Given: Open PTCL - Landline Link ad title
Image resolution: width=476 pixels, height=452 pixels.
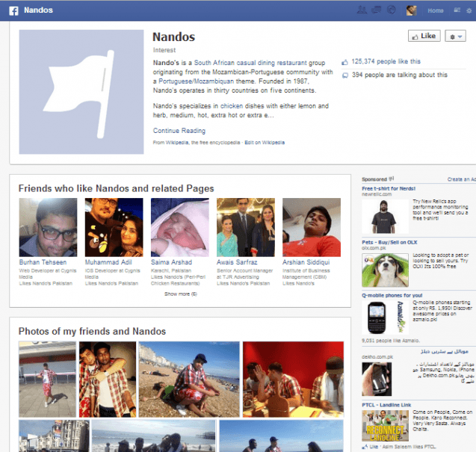Looking at the screenshot, I should [x=386, y=405].
